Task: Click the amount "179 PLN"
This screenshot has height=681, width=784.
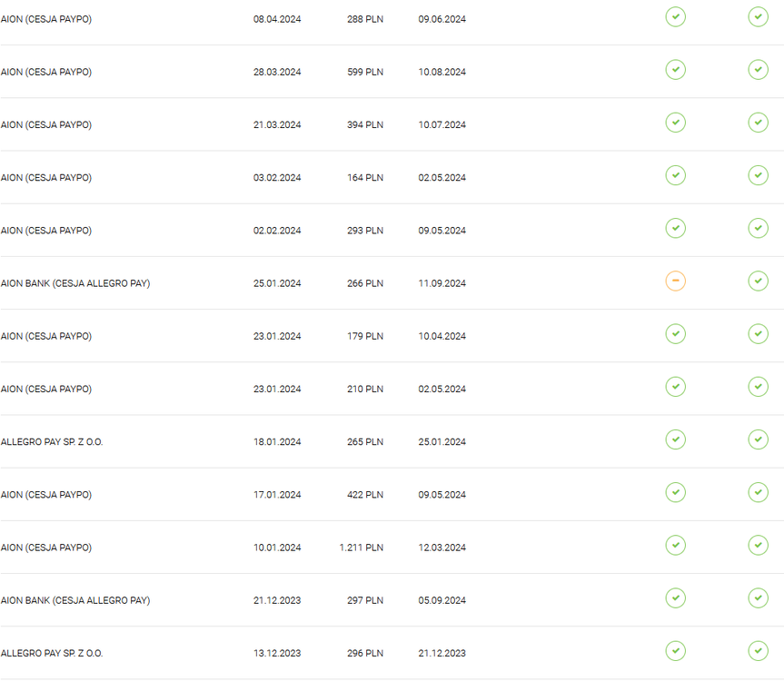Action: pyautogui.click(x=365, y=336)
